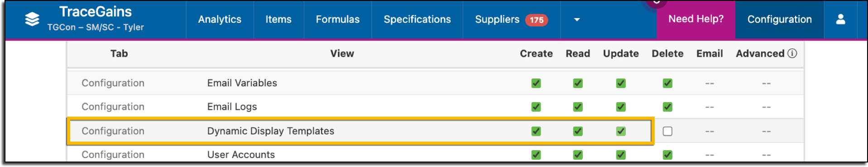Expand the navigation overflow dropdown arrow
Viewport: 868px width, 167px height.
point(577,20)
